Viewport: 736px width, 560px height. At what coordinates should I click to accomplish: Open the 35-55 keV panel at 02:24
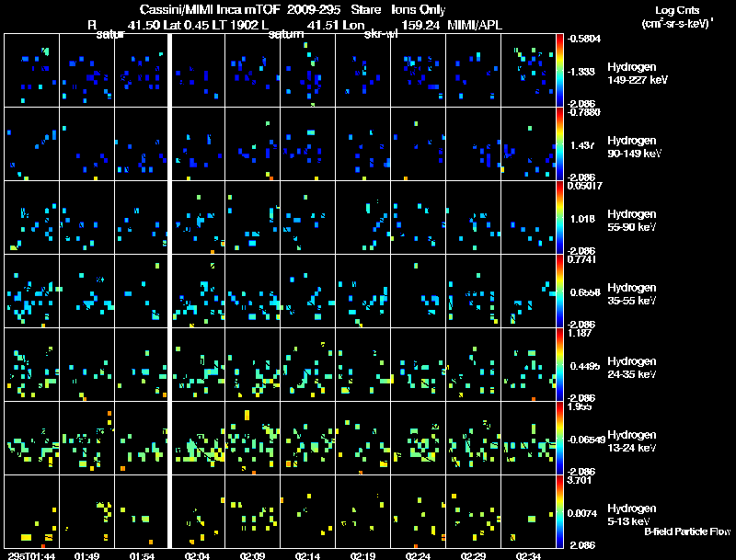pyautogui.click(x=418, y=291)
